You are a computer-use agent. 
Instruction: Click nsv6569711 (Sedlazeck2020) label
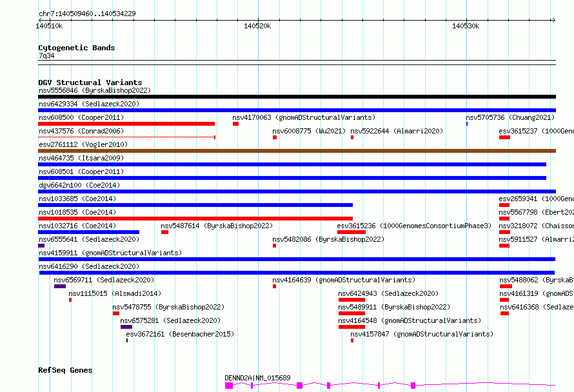click(x=104, y=280)
